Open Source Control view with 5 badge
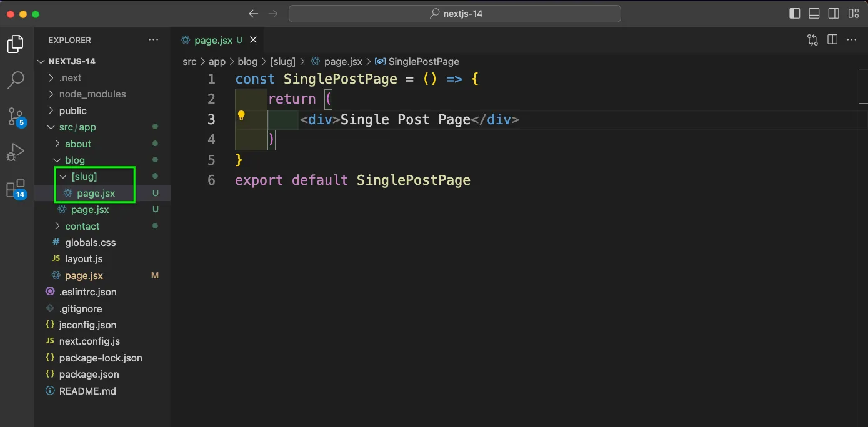 pyautogui.click(x=16, y=117)
